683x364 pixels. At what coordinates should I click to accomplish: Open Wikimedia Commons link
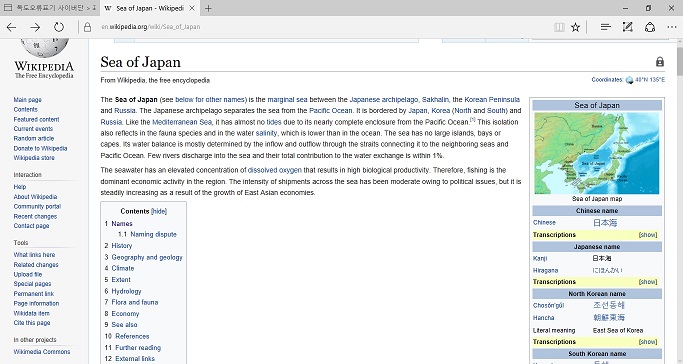click(x=41, y=352)
